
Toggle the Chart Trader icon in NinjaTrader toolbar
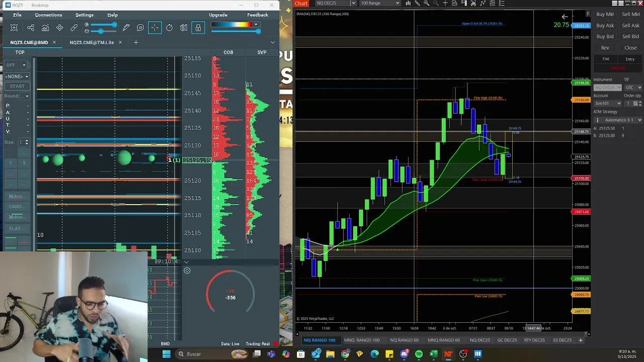[x=464, y=3]
